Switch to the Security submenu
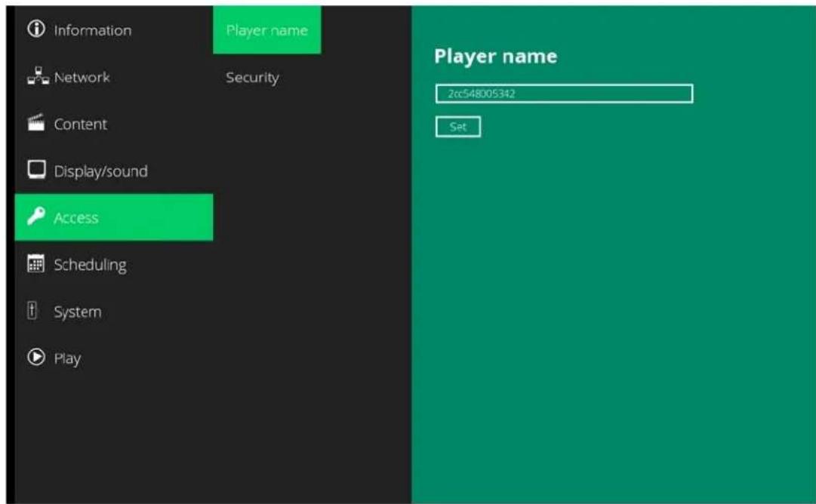816x504 pixels. click(252, 78)
